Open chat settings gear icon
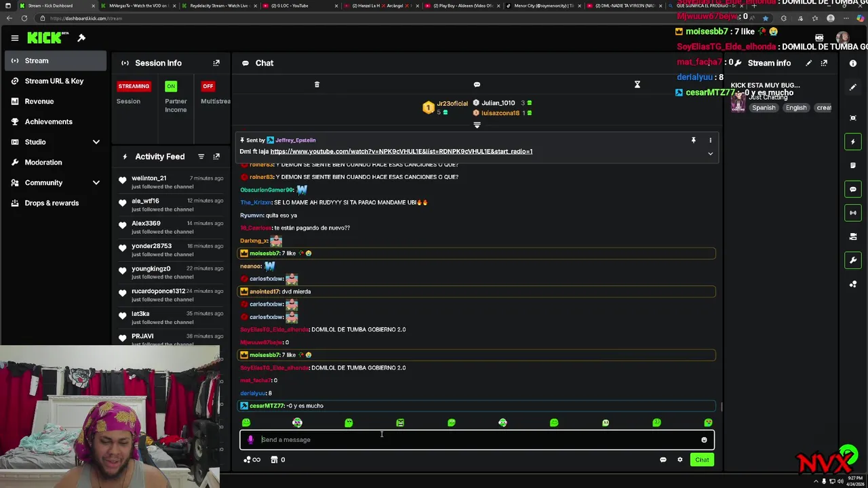 point(680,460)
